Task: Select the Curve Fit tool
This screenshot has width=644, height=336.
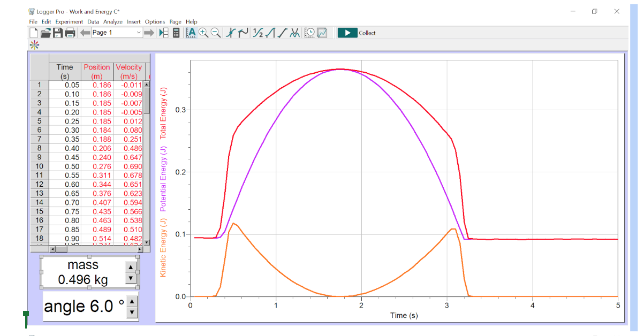Action: coord(294,33)
